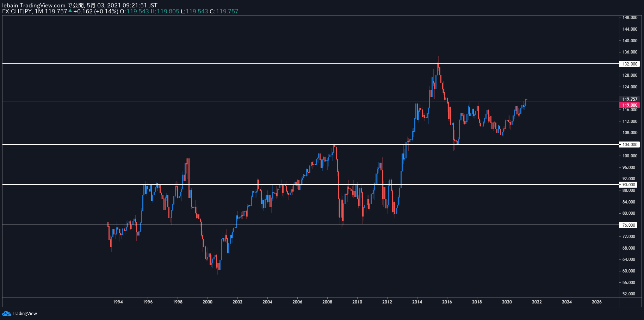
Task: Click the pink horizontal line at 119.000
Action: click(310, 101)
